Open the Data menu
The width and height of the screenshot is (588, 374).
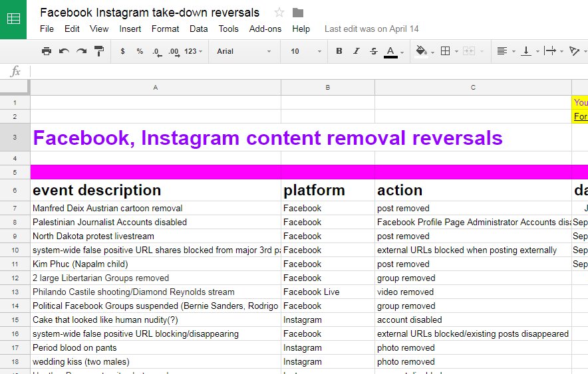198,29
